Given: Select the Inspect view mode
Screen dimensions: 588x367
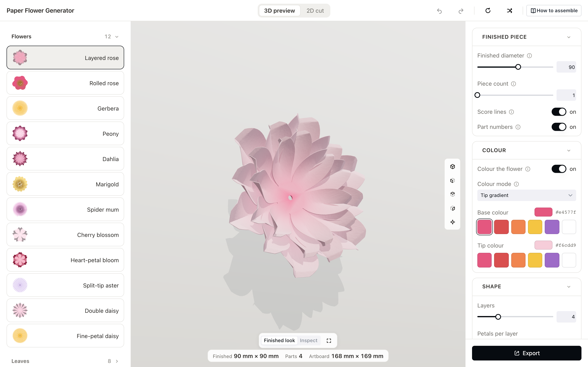Looking at the screenshot, I should click(308, 340).
